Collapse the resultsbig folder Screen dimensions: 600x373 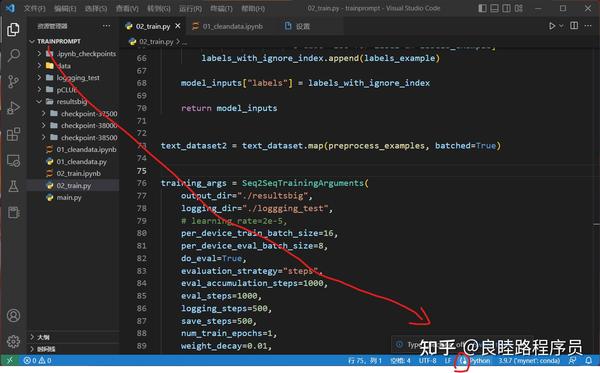point(39,101)
